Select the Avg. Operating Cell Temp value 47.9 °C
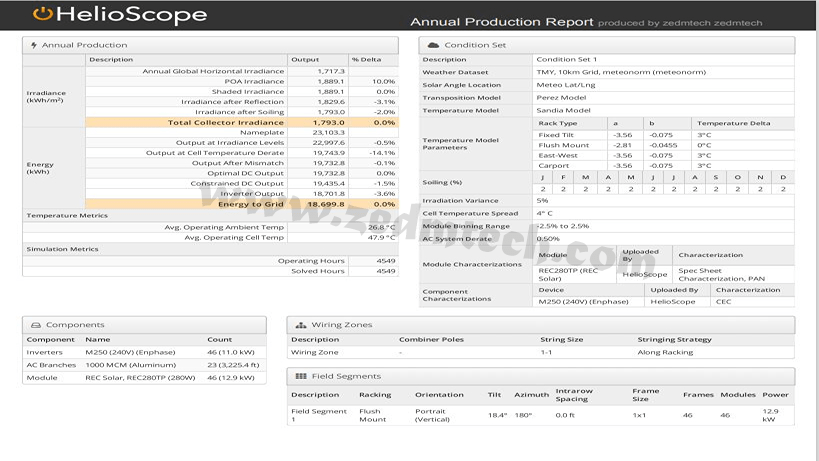 click(381, 238)
